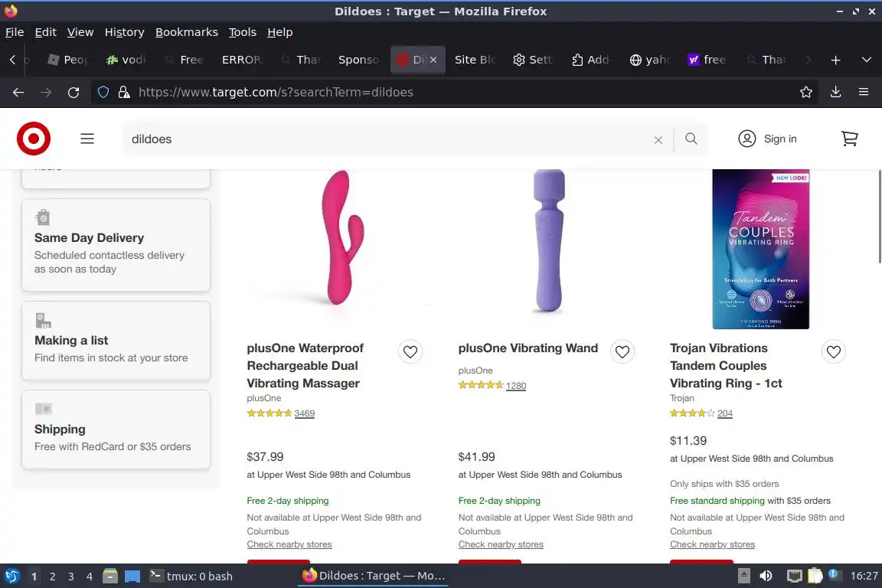Open plusOne Waterproof Rechargeable Massager title
The image size is (882, 588).
click(305, 366)
